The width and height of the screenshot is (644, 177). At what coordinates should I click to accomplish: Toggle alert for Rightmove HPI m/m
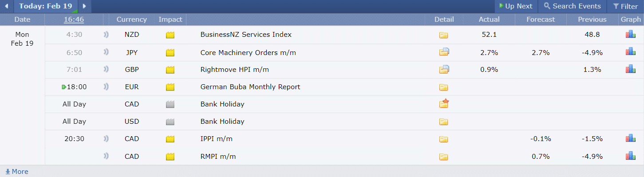point(106,69)
